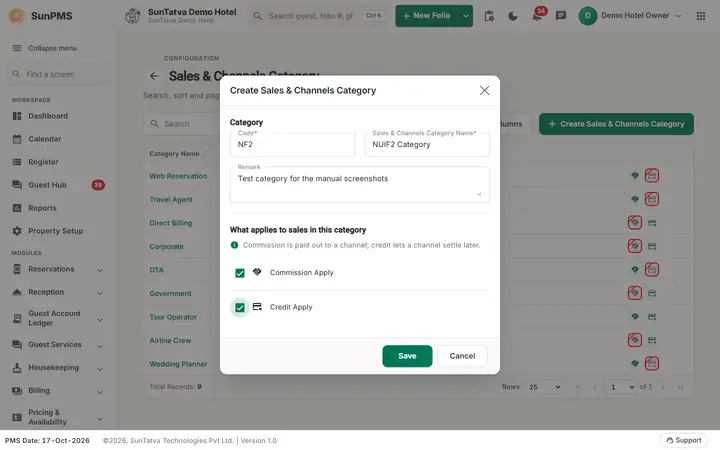This screenshot has width=720, height=450.
Task: Open the apps grid icon
Action: pyautogui.click(x=701, y=16)
